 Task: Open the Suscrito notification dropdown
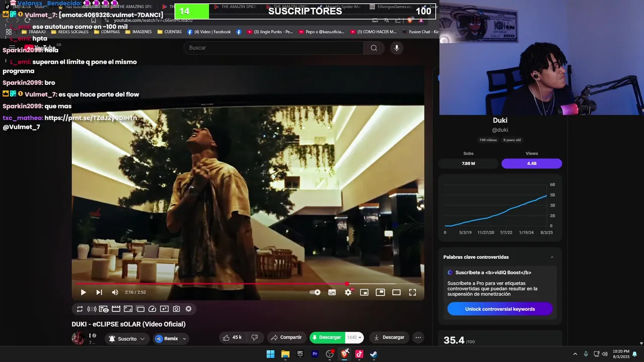(127, 339)
